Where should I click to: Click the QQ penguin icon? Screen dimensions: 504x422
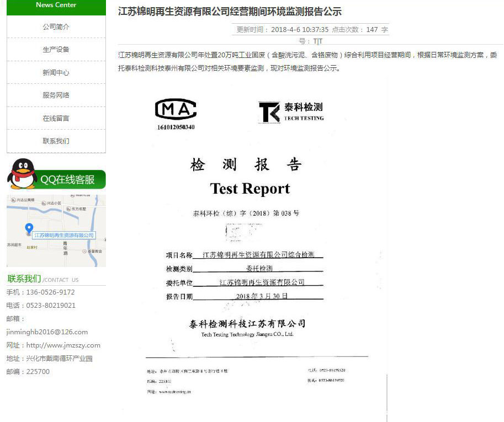tap(22, 174)
